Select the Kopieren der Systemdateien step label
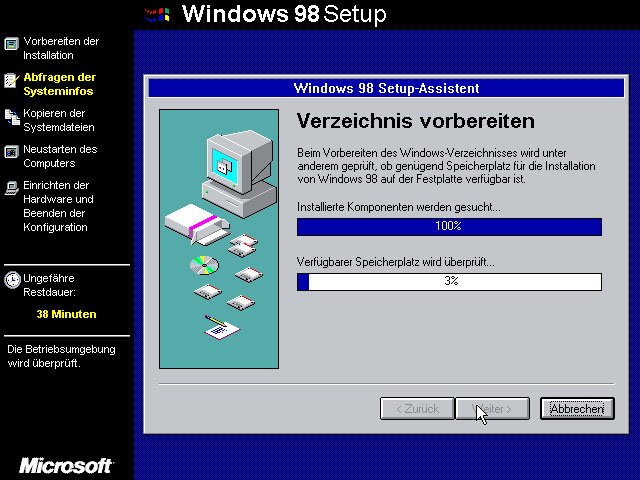The height and width of the screenshot is (480, 640). point(59,120)
